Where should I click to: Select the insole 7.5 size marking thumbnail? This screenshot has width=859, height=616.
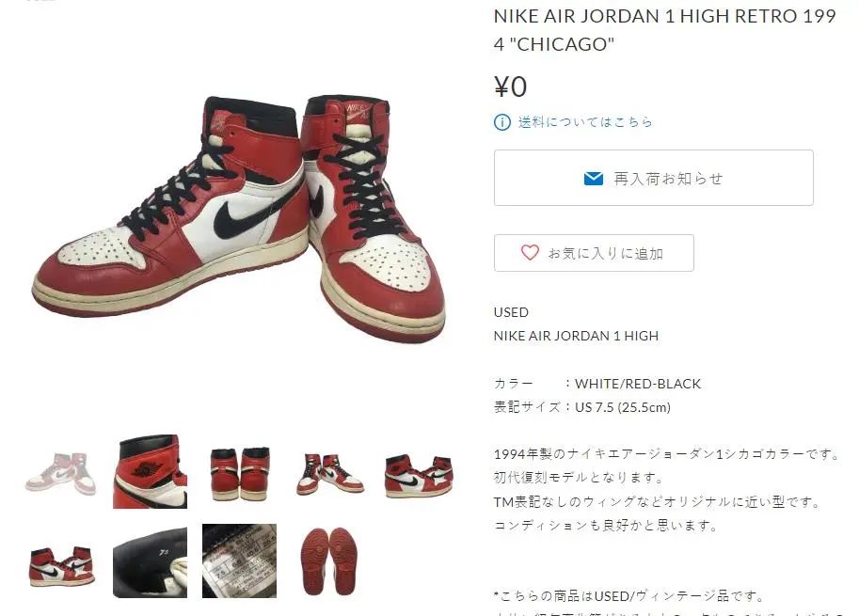pyautogui.click(x=151, y=561)
